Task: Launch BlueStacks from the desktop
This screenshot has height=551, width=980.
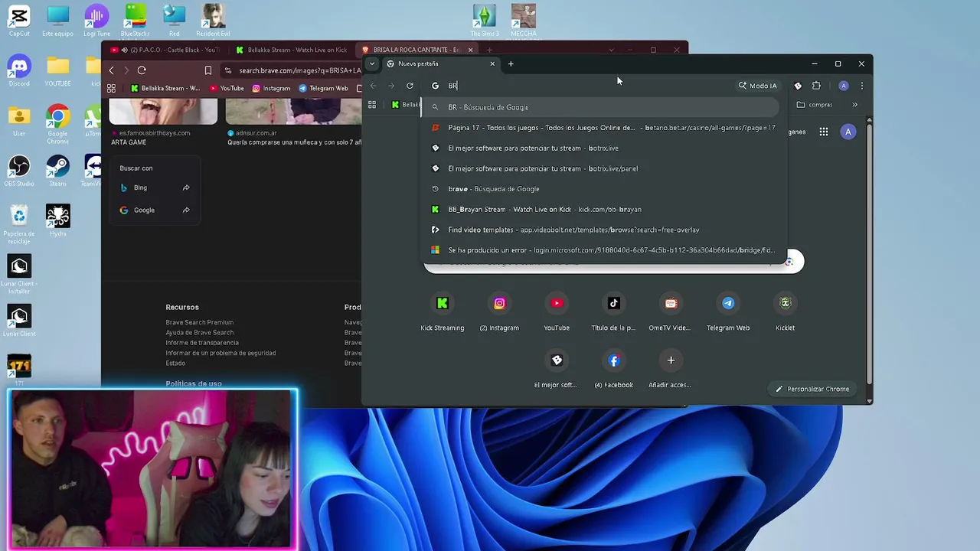Action: [x=136, y=21]
